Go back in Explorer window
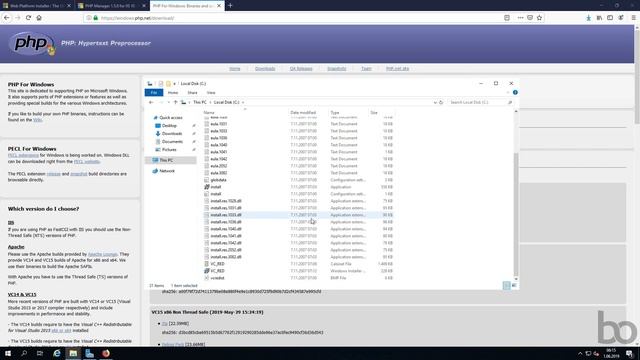Screen dimensions: 640x360 (151, 102)
